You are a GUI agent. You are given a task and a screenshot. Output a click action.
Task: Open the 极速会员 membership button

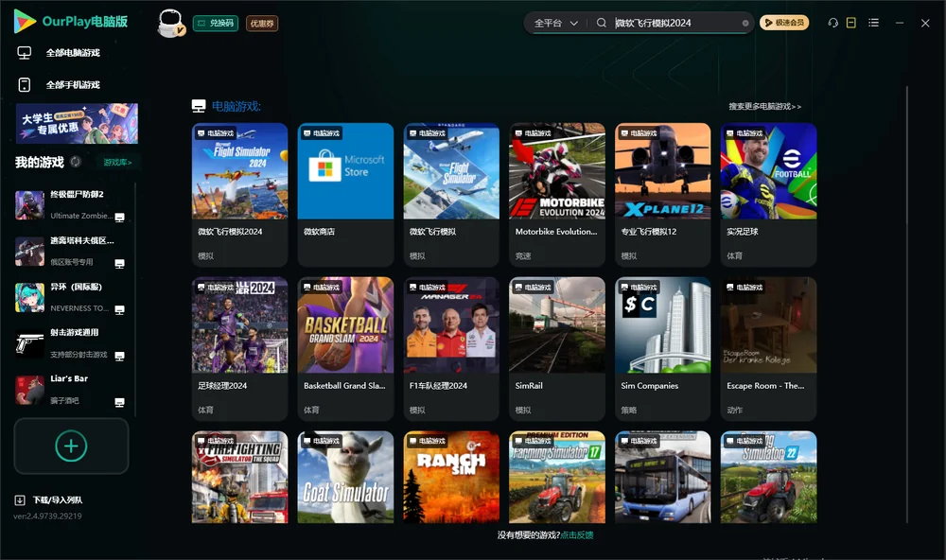pyautogui.click(x=783, y=23)
